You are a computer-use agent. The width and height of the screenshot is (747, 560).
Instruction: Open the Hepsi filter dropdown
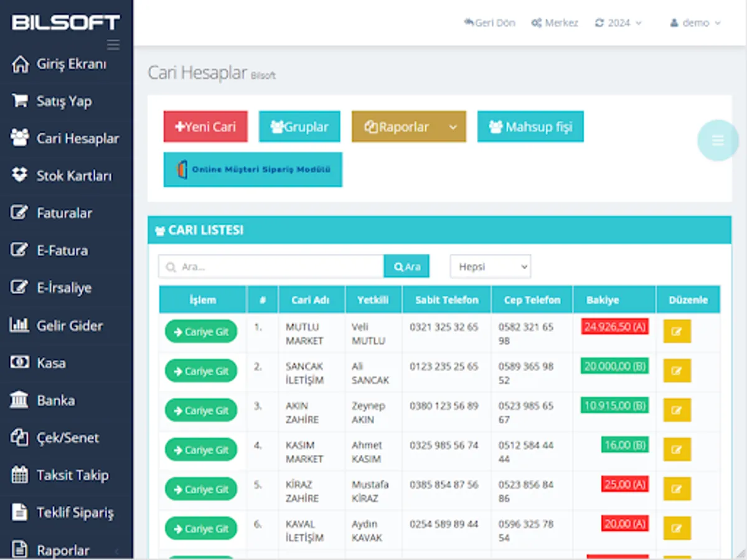[490, 266]
